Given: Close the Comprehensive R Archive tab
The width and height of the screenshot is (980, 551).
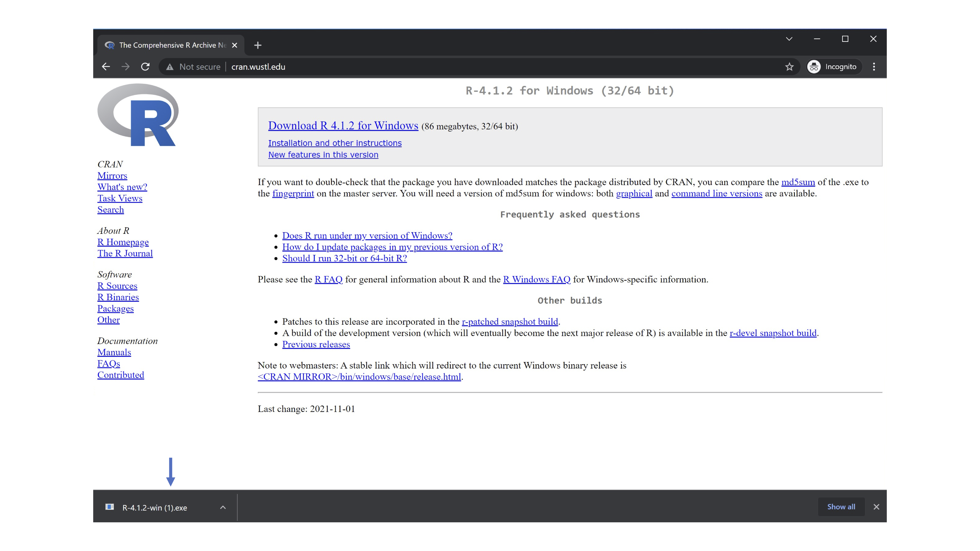Looking at the screenshot, I should [235, 45].
